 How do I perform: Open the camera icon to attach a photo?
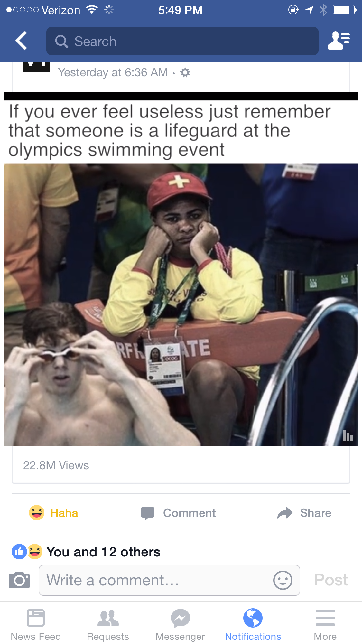(19, 580)
